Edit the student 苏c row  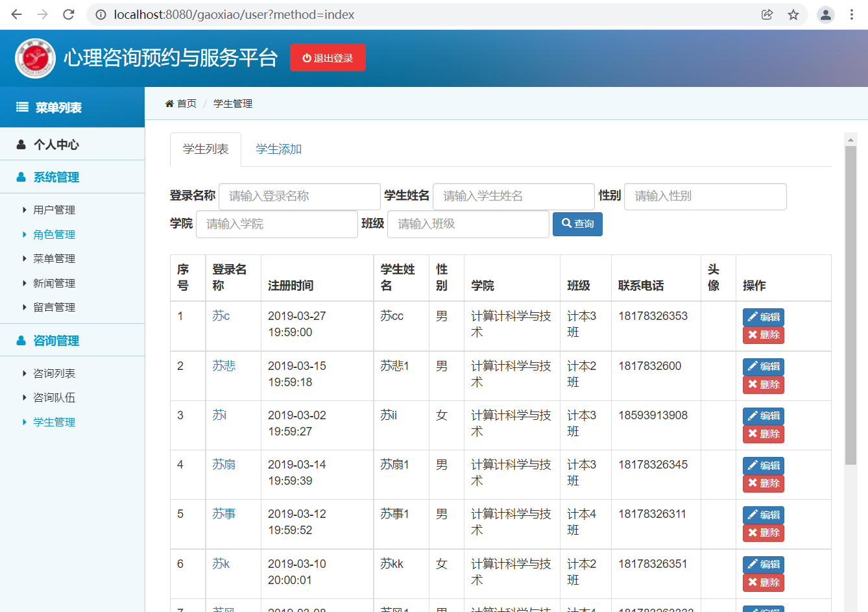[x=763, y=317]
